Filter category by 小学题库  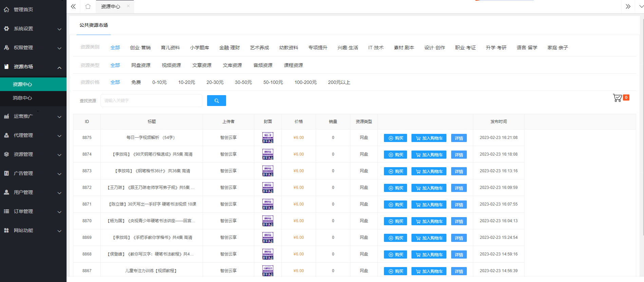coord(200,48)
